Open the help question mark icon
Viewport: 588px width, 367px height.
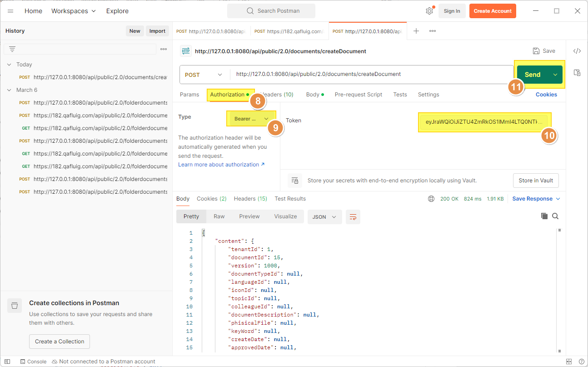click(x=582, y=362)
